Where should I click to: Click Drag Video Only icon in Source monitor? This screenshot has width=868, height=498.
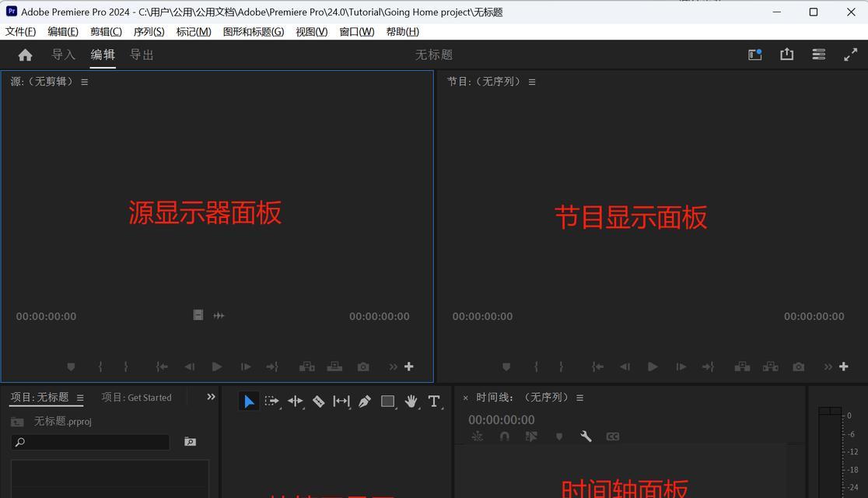pyautogui.click(x=198, y=315)
